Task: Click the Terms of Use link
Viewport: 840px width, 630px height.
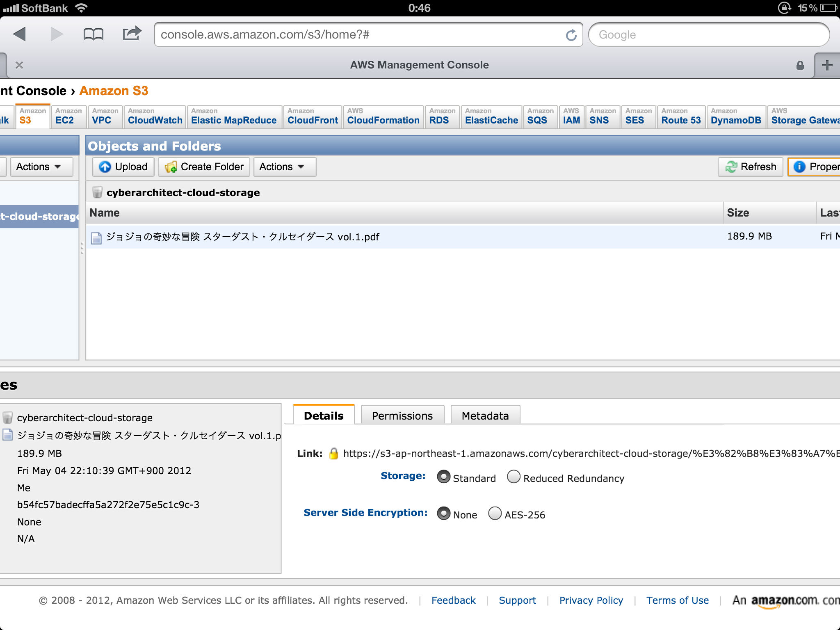Action: pos(678,600)
